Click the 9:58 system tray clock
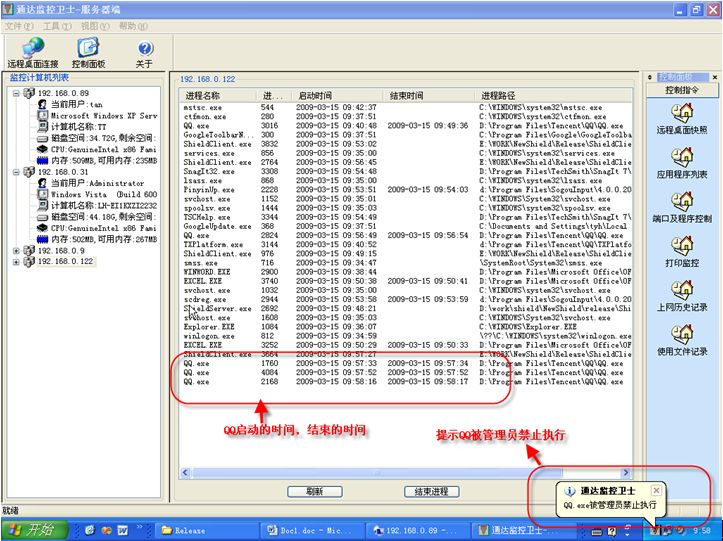Image resolution: width=723 pixels, height=541 pixels. click(x=701, y=531)
